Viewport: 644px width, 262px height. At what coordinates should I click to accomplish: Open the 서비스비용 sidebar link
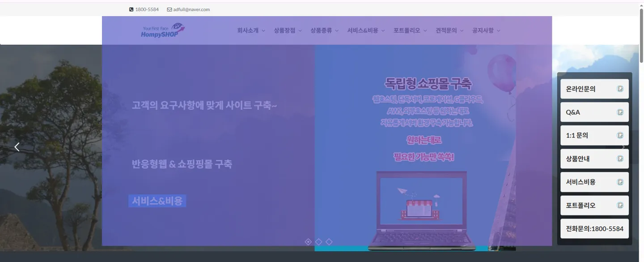click(x=594, y=182)
